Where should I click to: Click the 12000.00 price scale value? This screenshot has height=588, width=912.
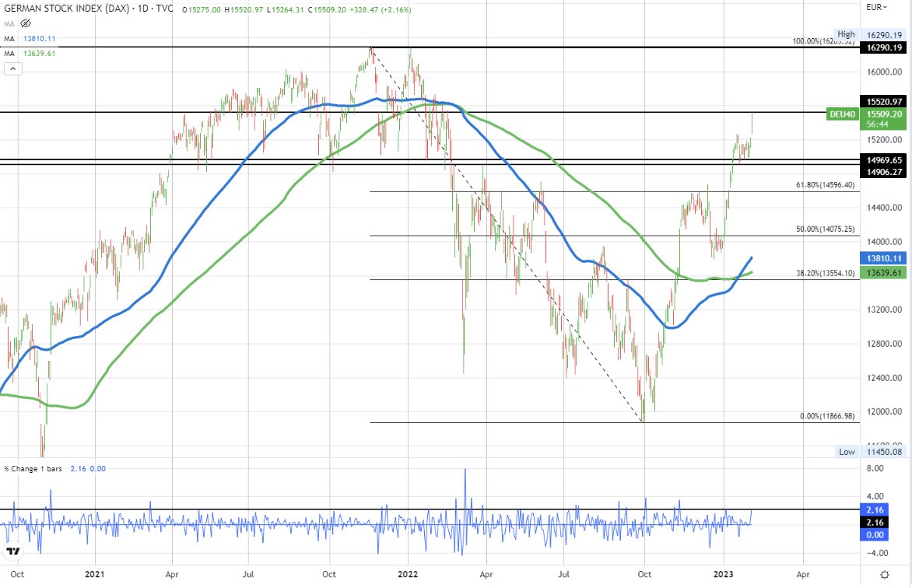[x=885, y=411]
